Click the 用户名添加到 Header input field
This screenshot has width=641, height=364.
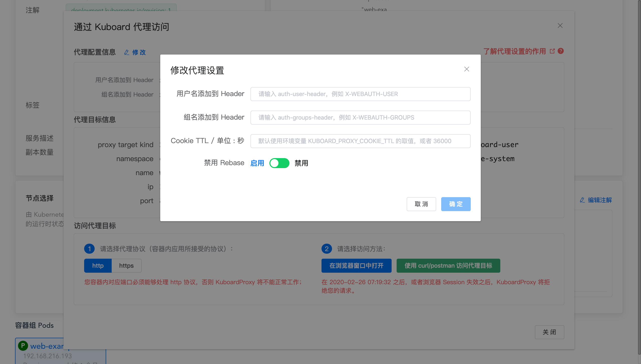click(360, 94)
